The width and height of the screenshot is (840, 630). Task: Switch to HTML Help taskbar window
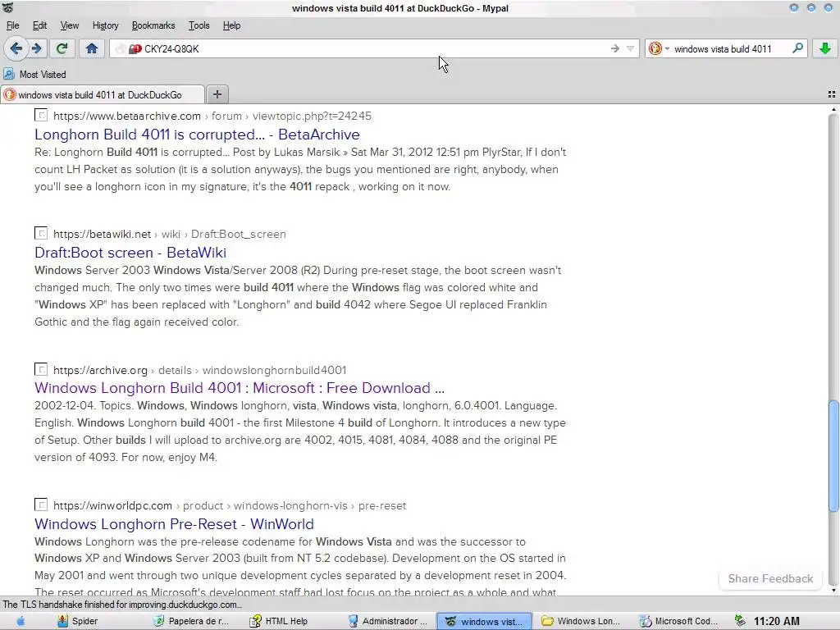280,621
